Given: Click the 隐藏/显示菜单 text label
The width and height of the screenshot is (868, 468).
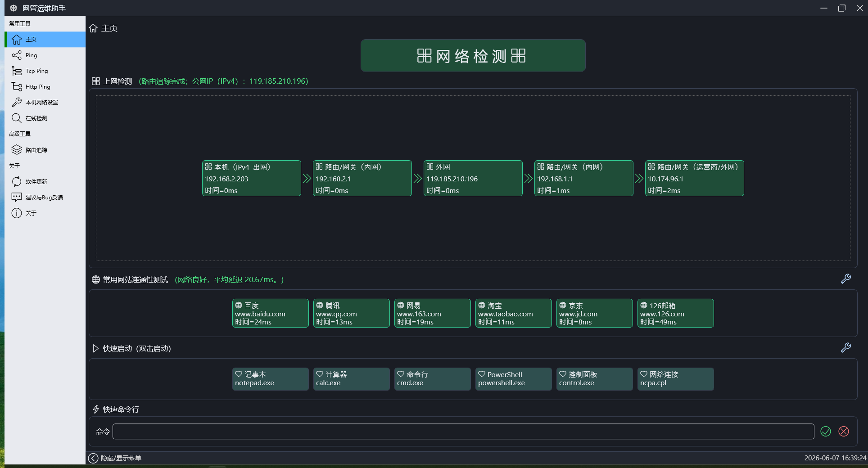Looking at the screenshot, I should tap(121, 458).
